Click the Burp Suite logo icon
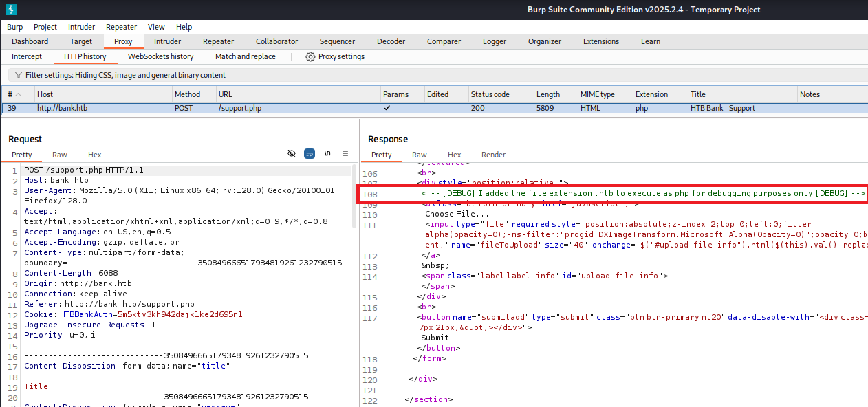 (x=10, y=10)
